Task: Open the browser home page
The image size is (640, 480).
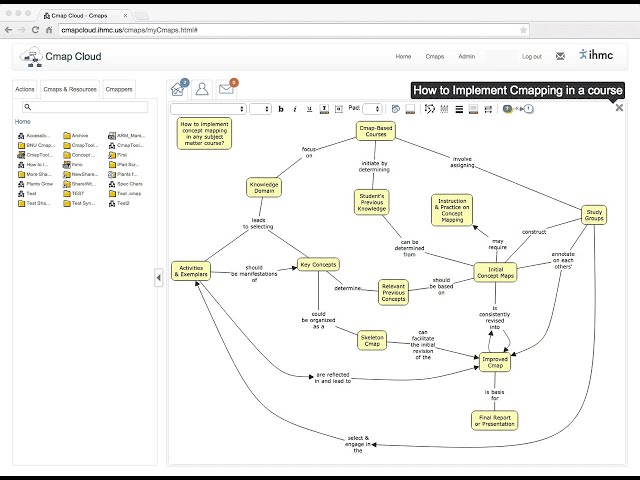Action: pyautogui.click(x=49, y=30)
